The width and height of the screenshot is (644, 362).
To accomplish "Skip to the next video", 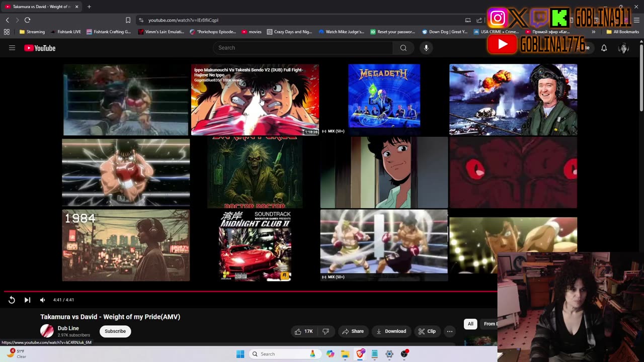I will tap(28, 300).
